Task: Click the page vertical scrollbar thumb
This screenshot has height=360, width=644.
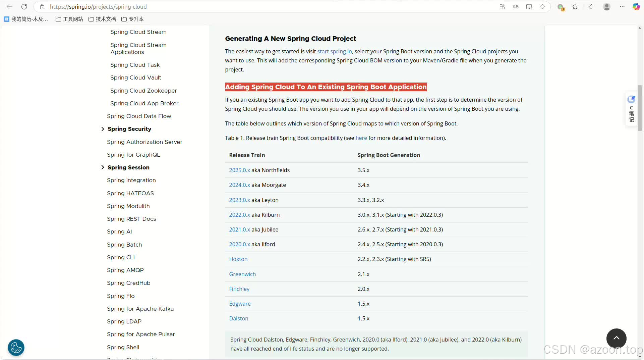Action: 640,107
